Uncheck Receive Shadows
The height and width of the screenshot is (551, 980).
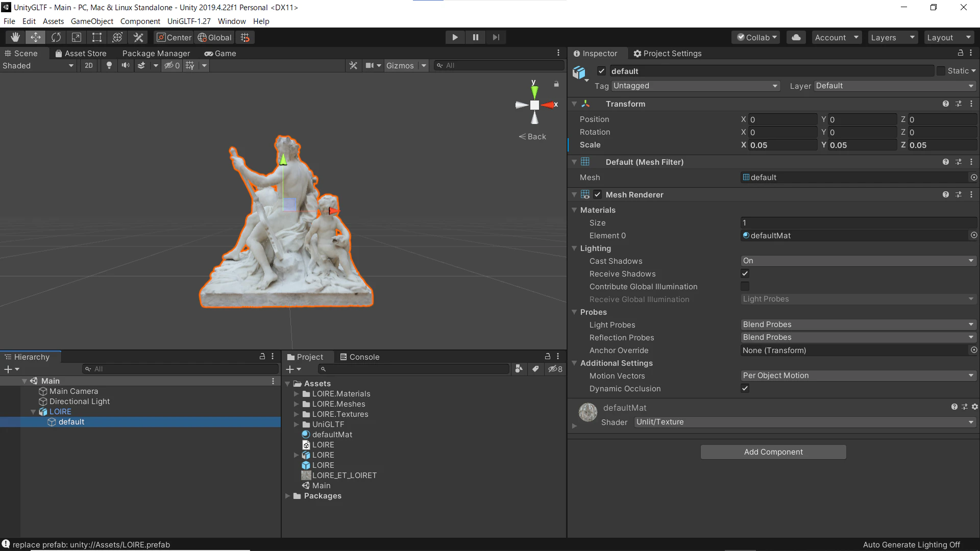(745, 273)
